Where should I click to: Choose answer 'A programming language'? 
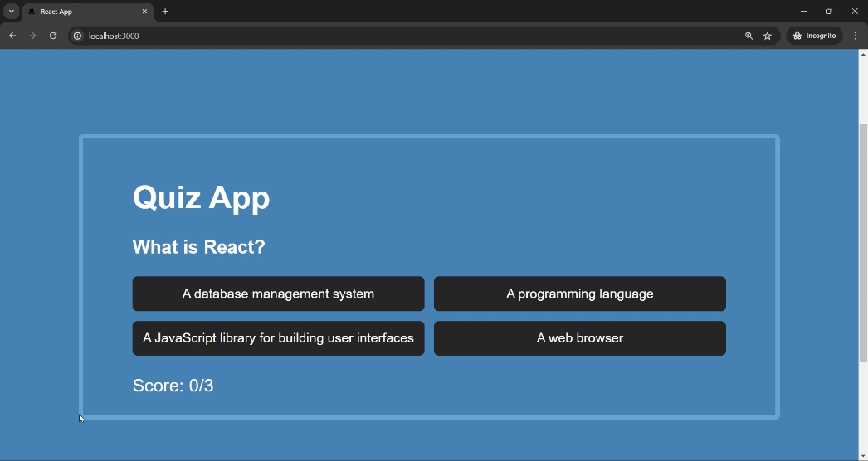click(579, 294)
